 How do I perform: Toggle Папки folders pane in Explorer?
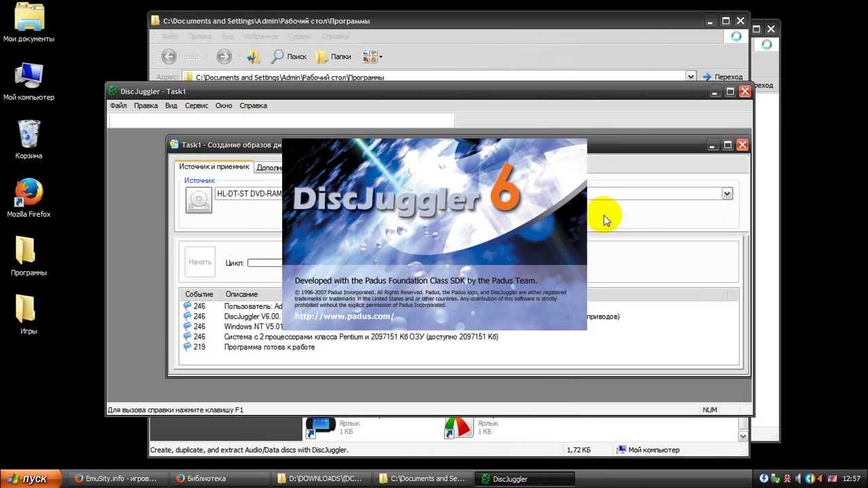[x=334, y=57]
